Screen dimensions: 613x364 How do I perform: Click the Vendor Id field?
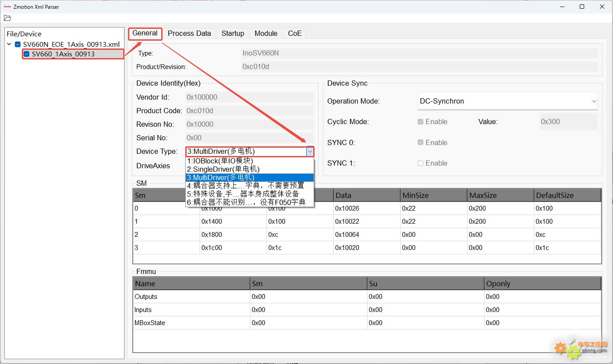click(x=249, y=97)
